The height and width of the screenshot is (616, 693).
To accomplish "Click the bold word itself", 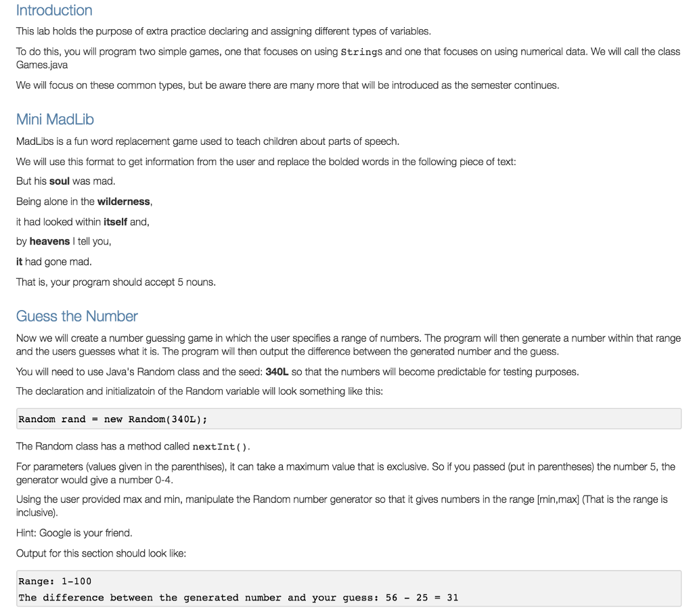I will pos(115,221).
